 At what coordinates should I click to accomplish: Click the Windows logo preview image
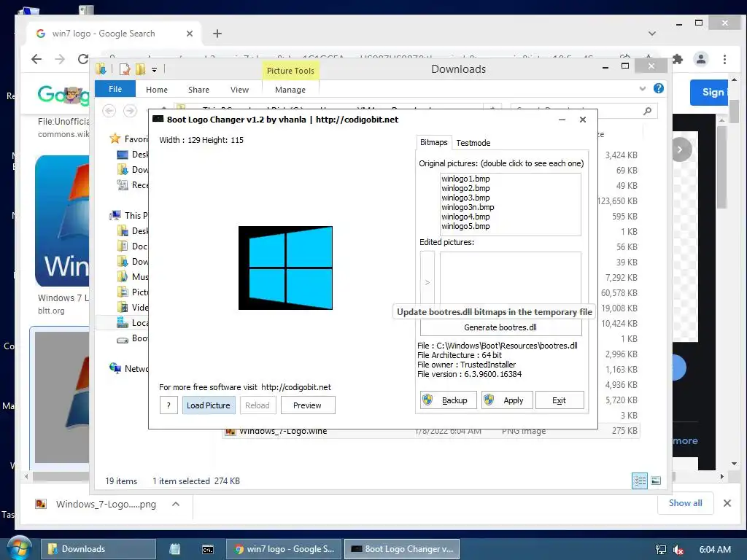click(285, 268)
